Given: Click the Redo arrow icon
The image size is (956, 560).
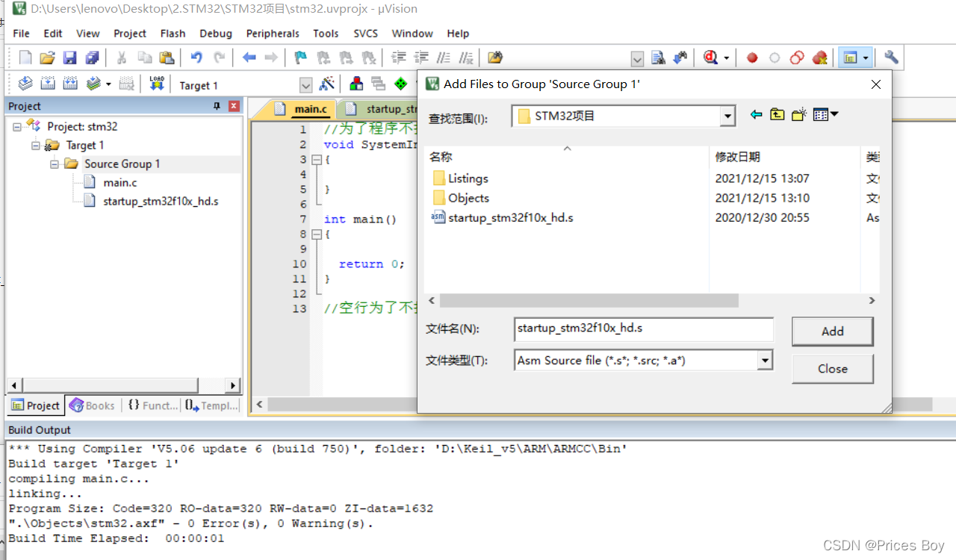Looking at the screenshot, I should pos(219,57).
